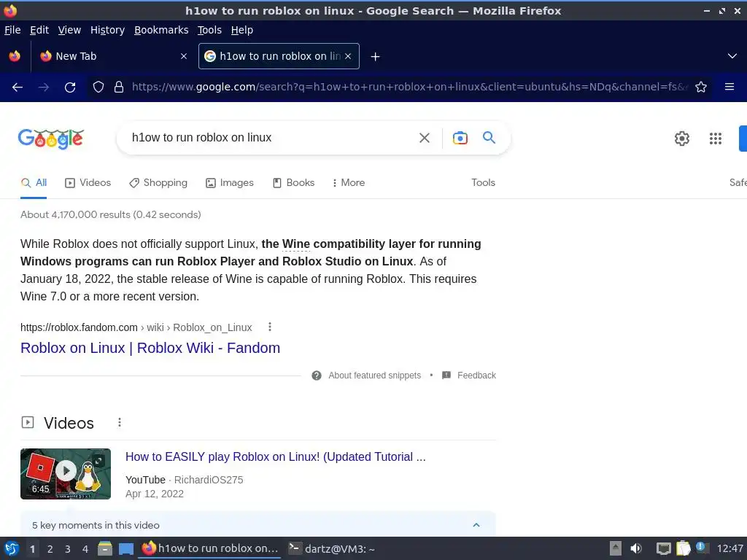Click the Google holiday logo
747x560 pixels.
click(x=51, y=139)
